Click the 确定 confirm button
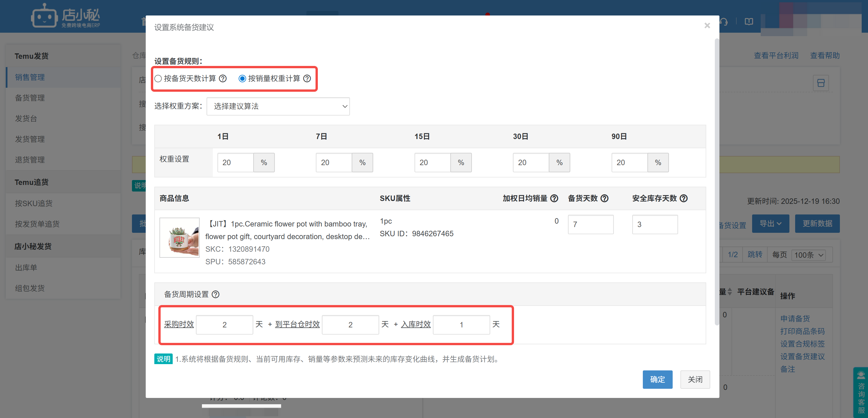 (x=657, y=379)
